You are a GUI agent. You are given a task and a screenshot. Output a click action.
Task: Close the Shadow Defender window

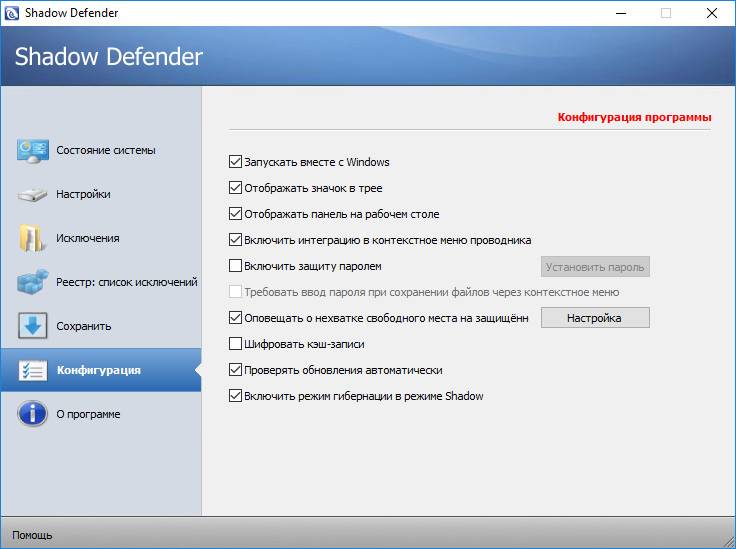712,13
